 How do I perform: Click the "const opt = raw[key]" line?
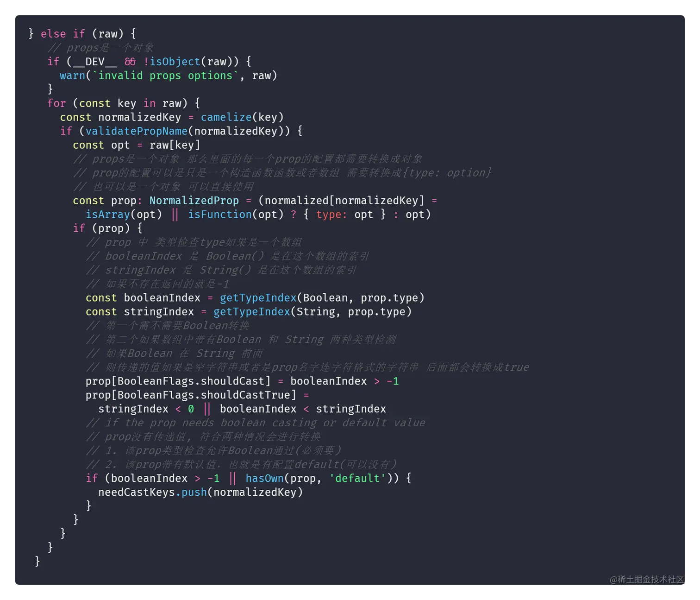[137, 145]
